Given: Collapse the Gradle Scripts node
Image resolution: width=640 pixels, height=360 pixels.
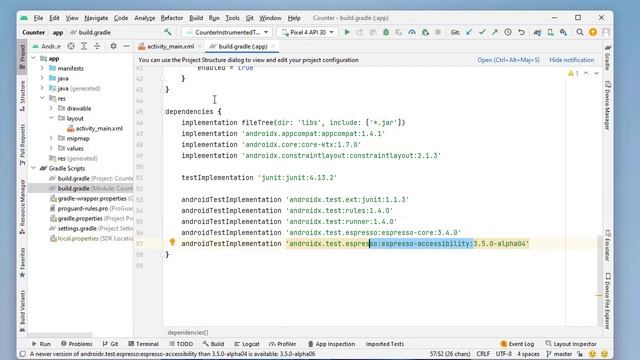Looking at the screenshot, I should click(x=33, y=168).
